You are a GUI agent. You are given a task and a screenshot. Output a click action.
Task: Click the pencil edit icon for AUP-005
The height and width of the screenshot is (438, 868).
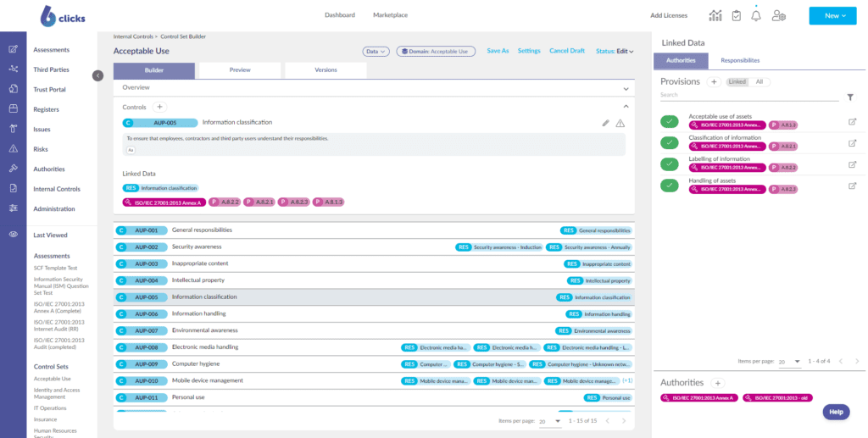[605, 123]
